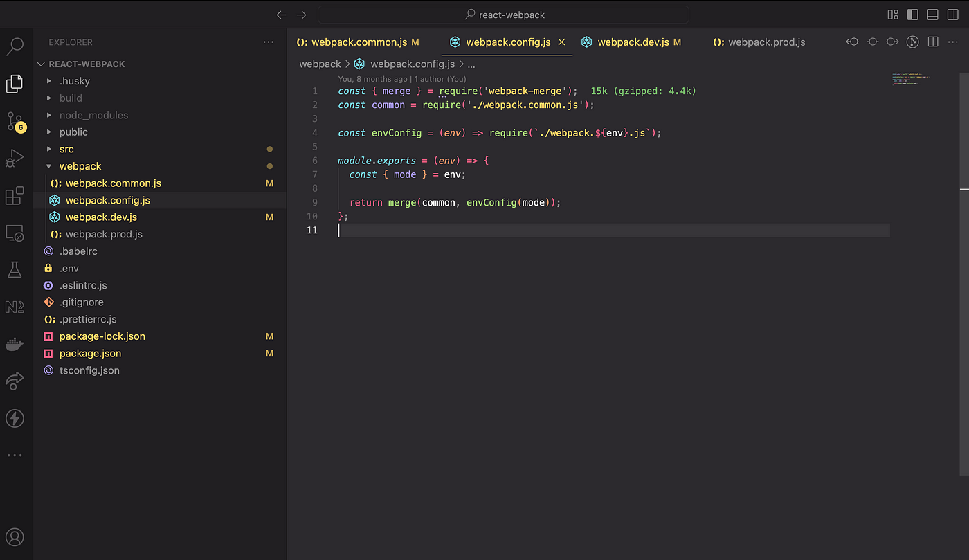Select the webpack.config.js tab
Image resolution: width=969 pixels, height=560 pixels.
pyautogui.click(x=508, y=42)
